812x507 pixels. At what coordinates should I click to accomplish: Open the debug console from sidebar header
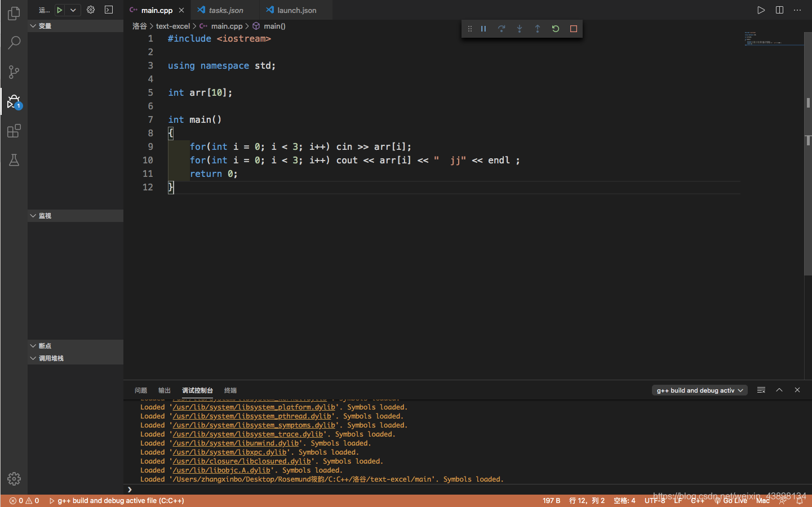click(x=109, y=10)
